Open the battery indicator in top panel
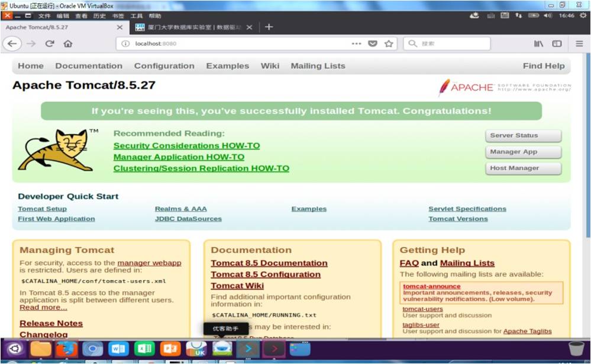Screen dimensions: 591x364 pos(534,15)
